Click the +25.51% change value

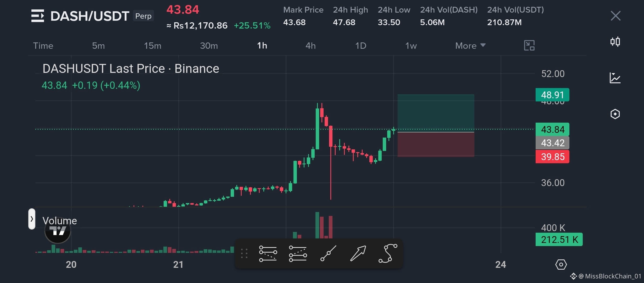tap(252, 25)
